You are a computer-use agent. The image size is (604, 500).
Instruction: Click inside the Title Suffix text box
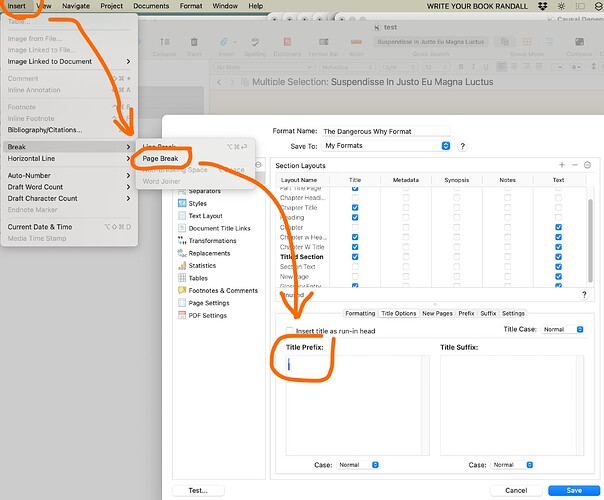pyautogui.click(x=512, y=405)
